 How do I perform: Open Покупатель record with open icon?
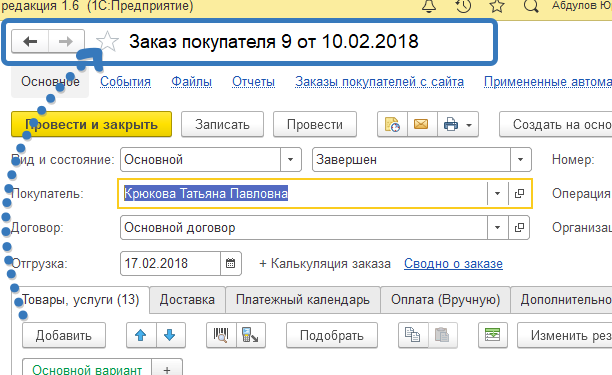coord(519,194)
